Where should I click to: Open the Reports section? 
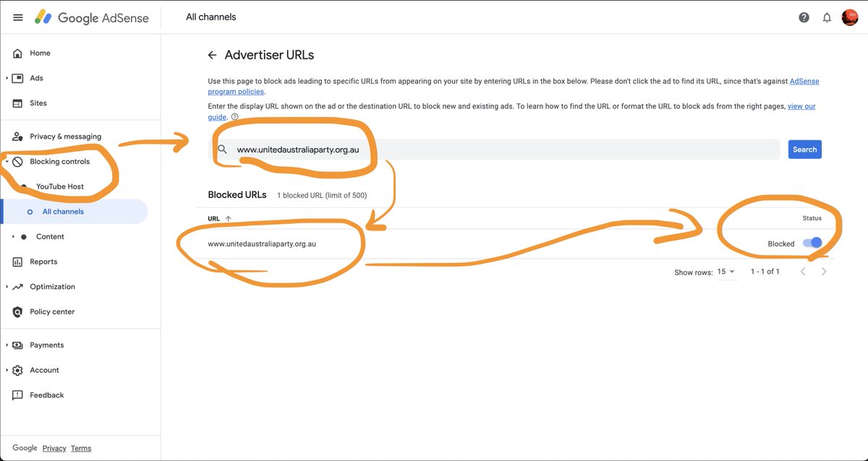tap(17, 261)
